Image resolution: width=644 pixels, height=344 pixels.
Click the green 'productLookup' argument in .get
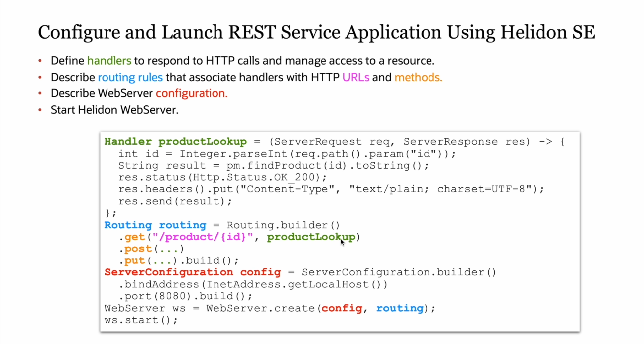[311, 237]
